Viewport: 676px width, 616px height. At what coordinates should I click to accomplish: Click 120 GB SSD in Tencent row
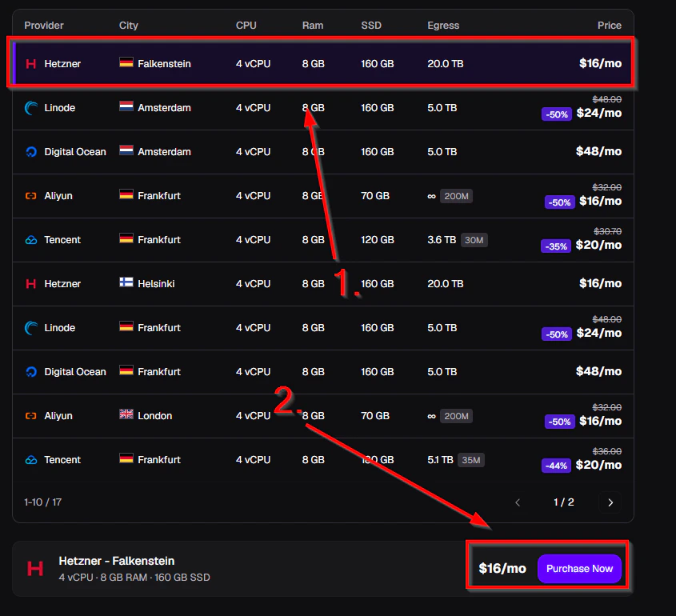pos(378,240)
